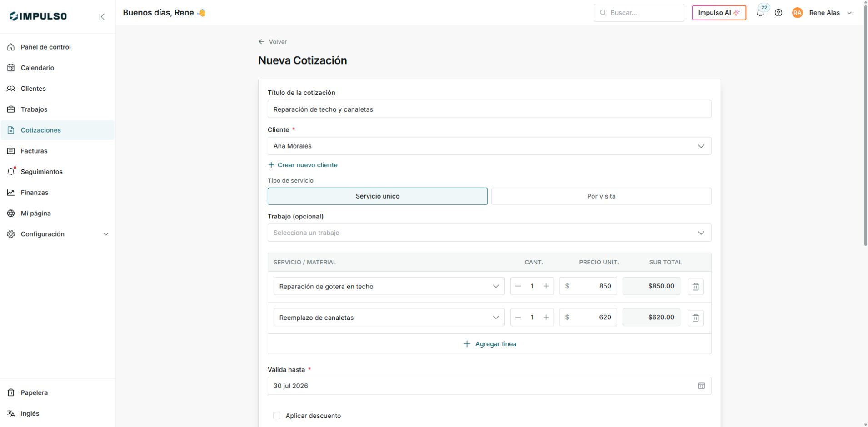
Task: Click the $620.00 subtotal value
Action: pos(651,318)
